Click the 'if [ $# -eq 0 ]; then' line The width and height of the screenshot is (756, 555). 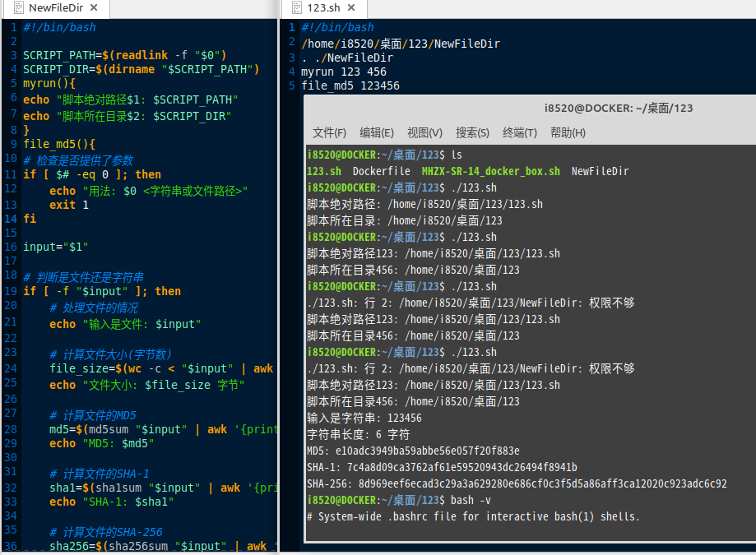(92, 174)
